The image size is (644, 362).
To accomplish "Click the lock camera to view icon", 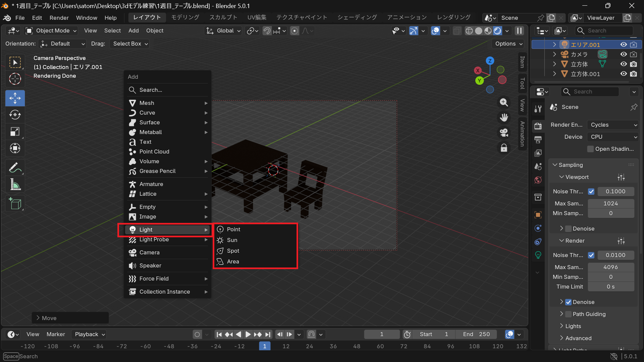I will point(504,148).
